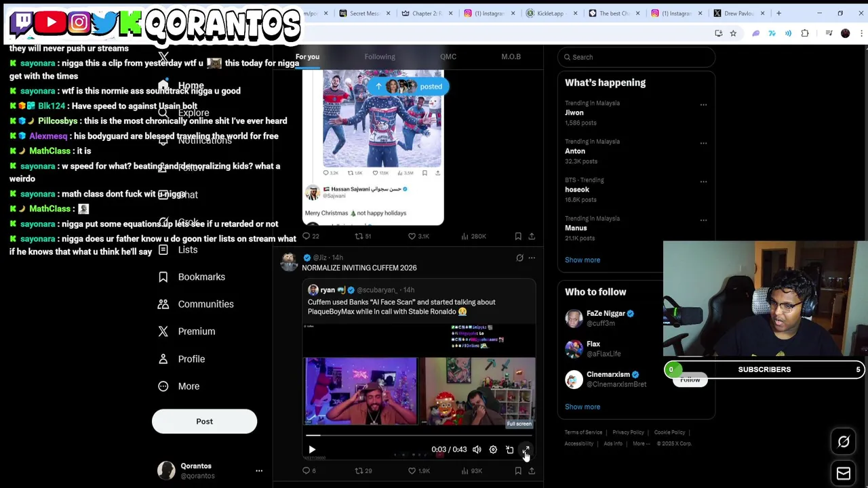Share the post with 280K views
Image resolution: width=868 pixels, height=488 pixels.
coord(532,236)
